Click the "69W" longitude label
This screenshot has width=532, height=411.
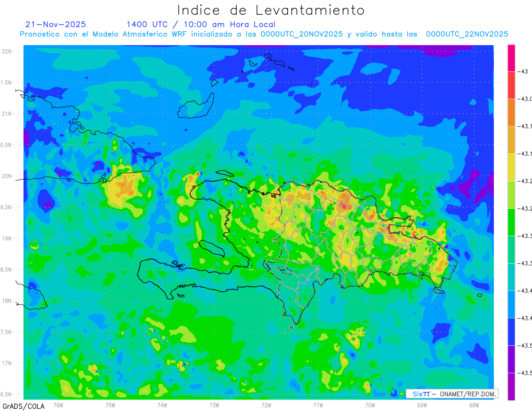pyautogui.click(x=422, y=404)
